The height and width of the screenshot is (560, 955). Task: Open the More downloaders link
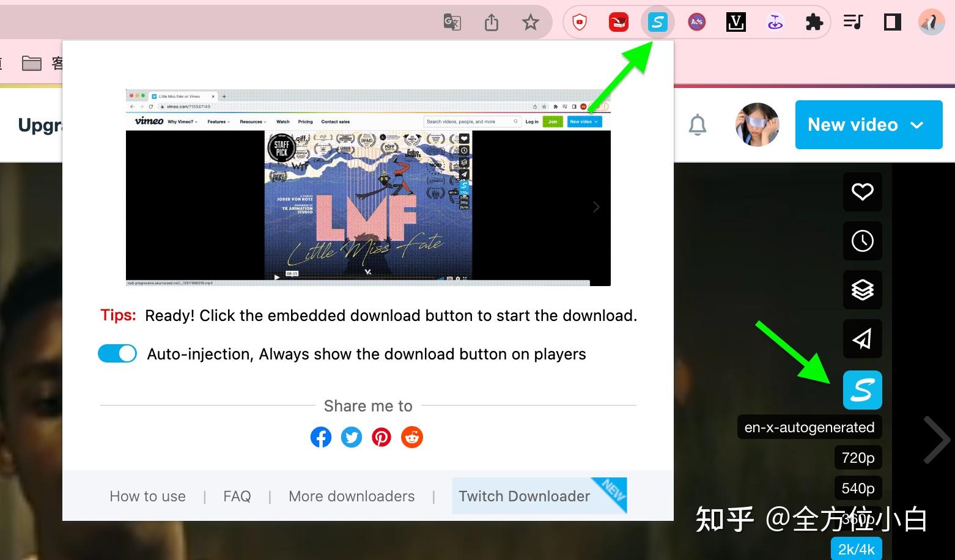point(352,496)
